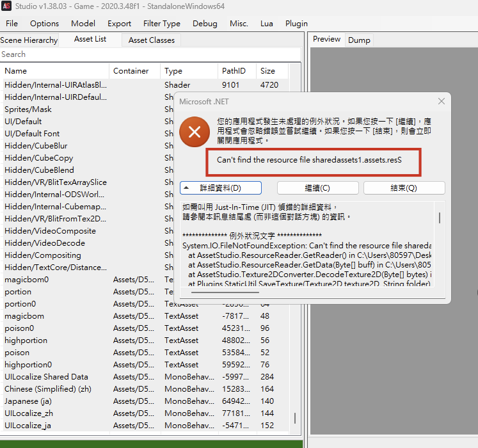The width and height of the screenshot is (478, 448).
Task: Click the AssetStudio app icon in title bar
Action: tap(6, 6)
